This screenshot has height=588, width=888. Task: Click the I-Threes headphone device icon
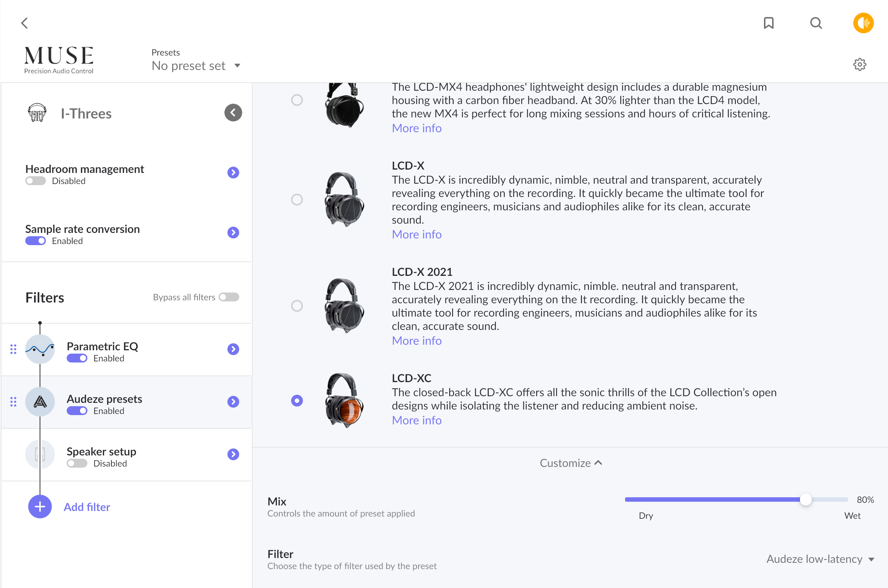tap(37, 113)
